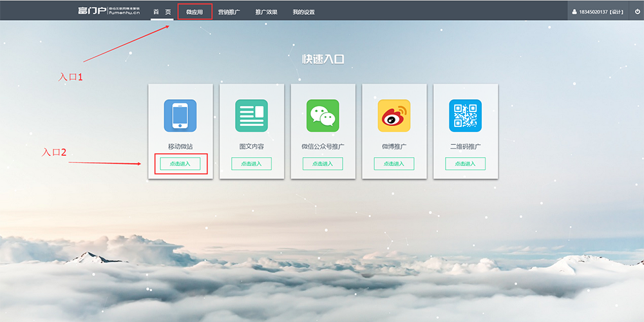Image resolution: width=644 pixels, height=322 pixels.
Task: Click the 移动微站 phone icon
Action: pos(180,115)
